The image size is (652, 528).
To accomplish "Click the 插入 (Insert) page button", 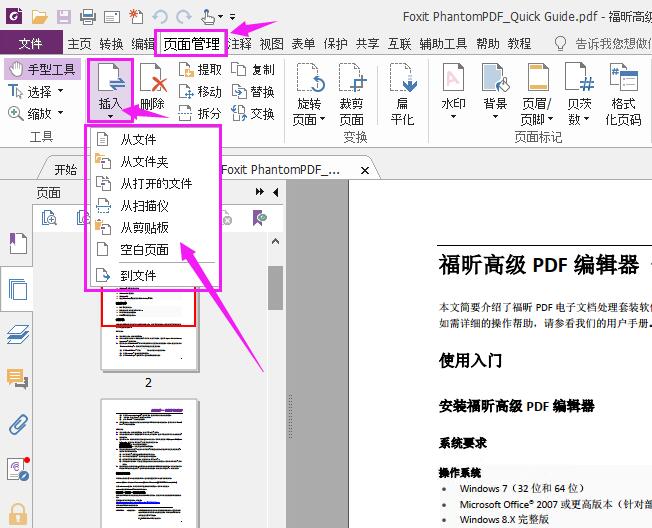I will pyautogui.click(x=109, y=86).
